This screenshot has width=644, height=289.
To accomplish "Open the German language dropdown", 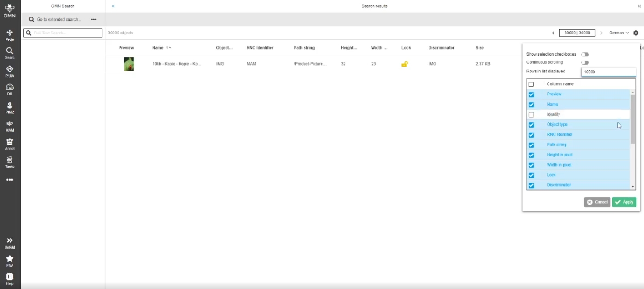I will [619, 33].
